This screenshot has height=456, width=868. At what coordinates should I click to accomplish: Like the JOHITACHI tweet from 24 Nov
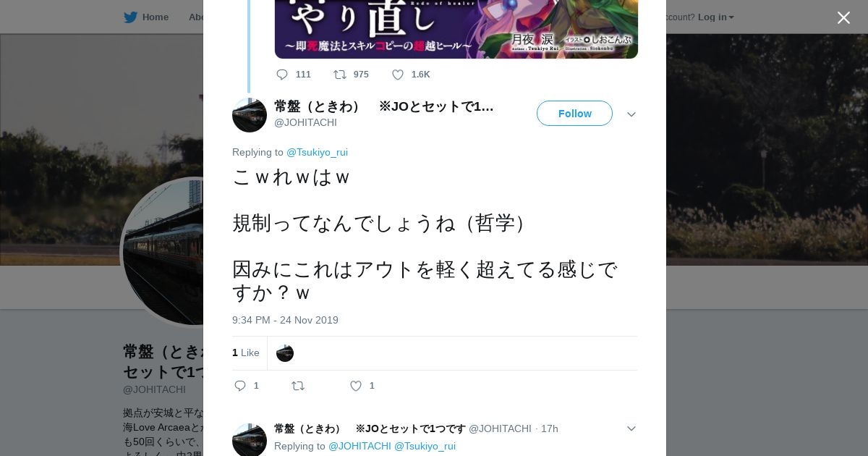coord(356,386)
